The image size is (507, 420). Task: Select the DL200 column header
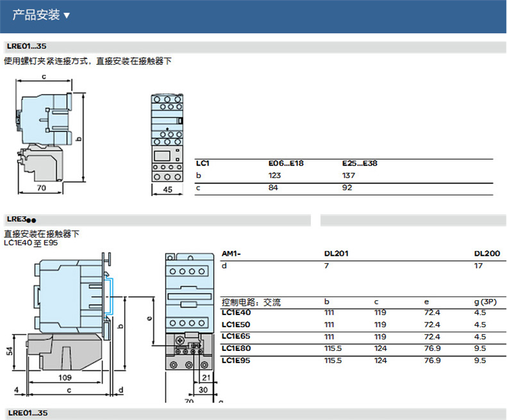(x=487, y=254)
